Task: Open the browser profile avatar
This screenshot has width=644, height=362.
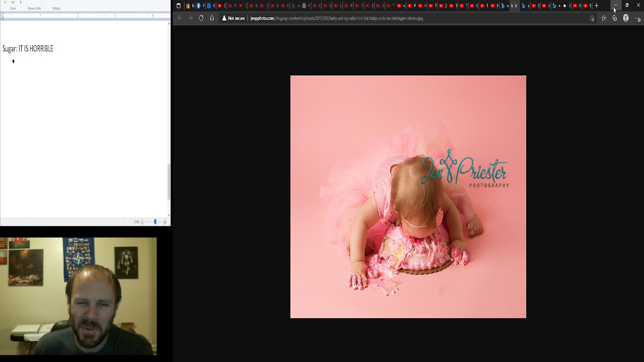Action: 626,18
